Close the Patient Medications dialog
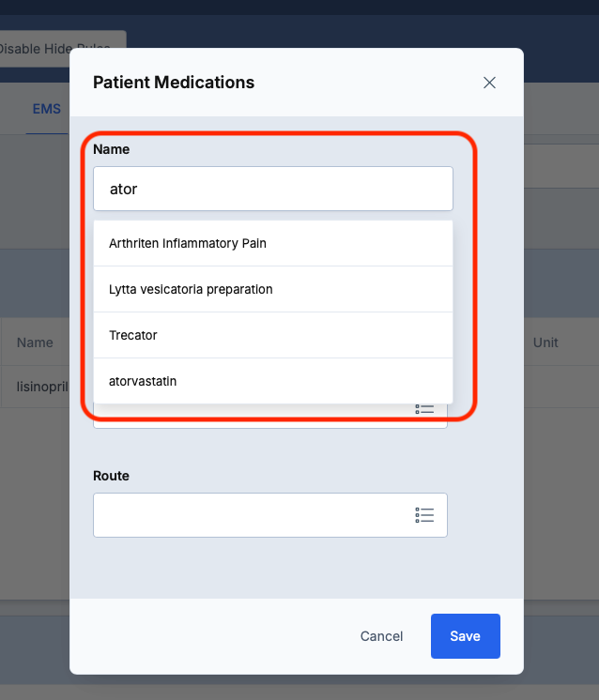 [489, 83]
